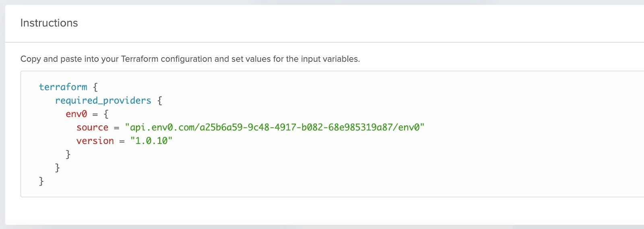Click the opening brace after terraform

click(95, 87)
